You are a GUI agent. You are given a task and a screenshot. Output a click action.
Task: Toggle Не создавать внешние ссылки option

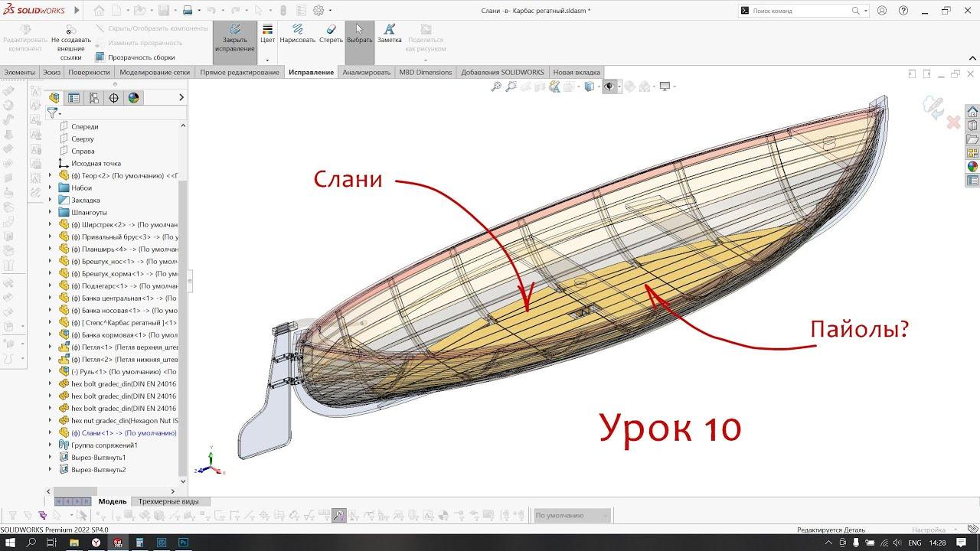[70, 43]
